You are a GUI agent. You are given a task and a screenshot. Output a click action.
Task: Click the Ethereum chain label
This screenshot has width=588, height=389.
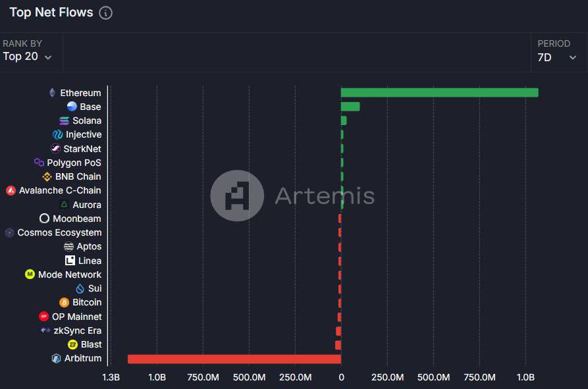pos(80,93)
